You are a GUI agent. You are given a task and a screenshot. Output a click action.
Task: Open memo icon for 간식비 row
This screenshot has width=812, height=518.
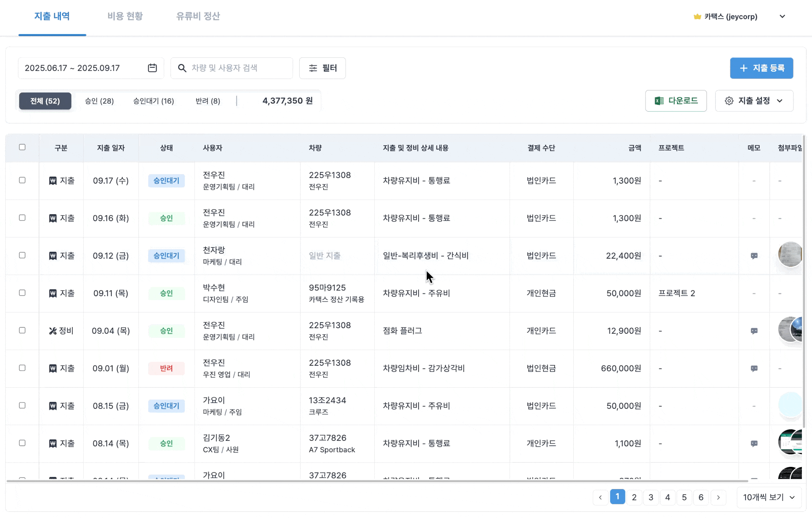(x=754, y=256)
